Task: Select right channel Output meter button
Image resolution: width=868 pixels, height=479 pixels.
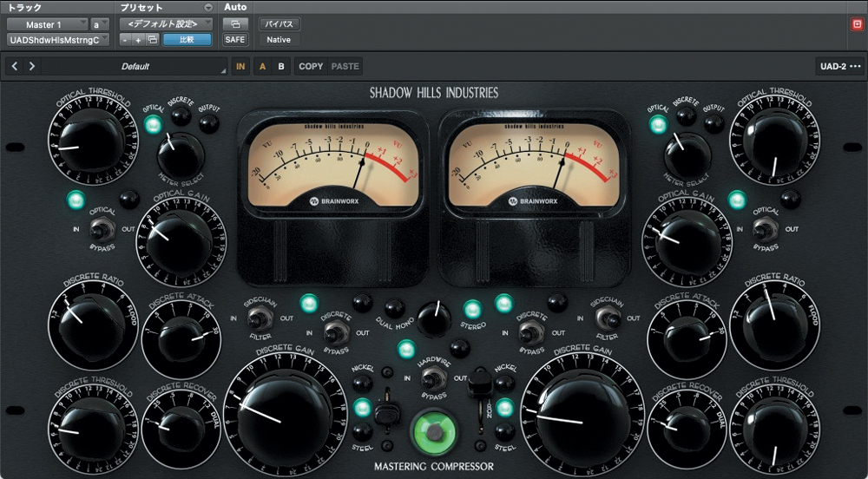Action: [x=714, y=123]
